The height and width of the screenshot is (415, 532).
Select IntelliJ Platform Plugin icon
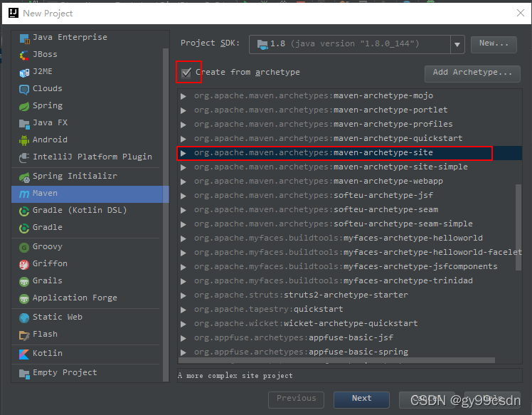pyautogui.click(x=24, y=157)
